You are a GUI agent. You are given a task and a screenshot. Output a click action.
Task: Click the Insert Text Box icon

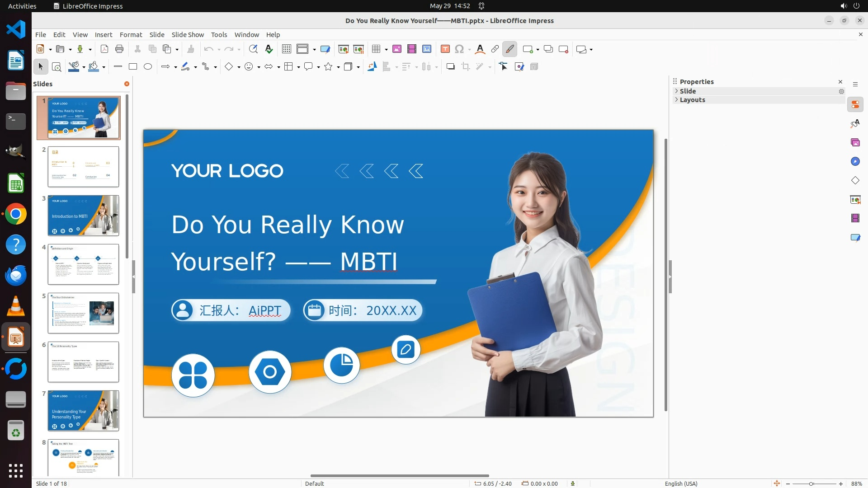pyautogui.click(x=445, y=49)
